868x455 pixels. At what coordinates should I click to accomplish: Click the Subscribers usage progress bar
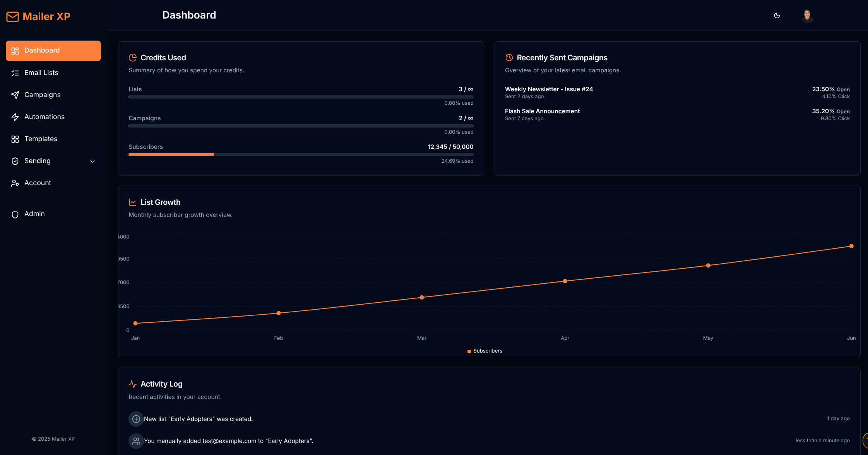click(301, 154)
